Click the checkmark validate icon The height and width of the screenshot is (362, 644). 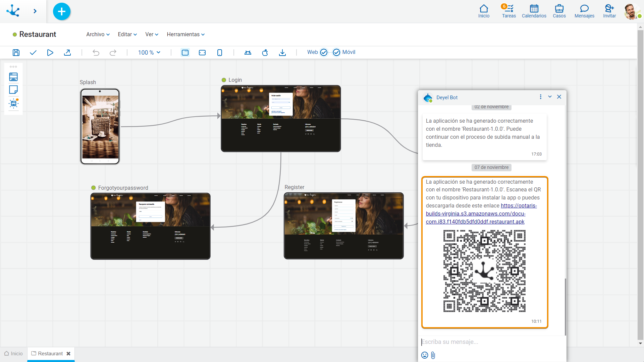point(33,53)
